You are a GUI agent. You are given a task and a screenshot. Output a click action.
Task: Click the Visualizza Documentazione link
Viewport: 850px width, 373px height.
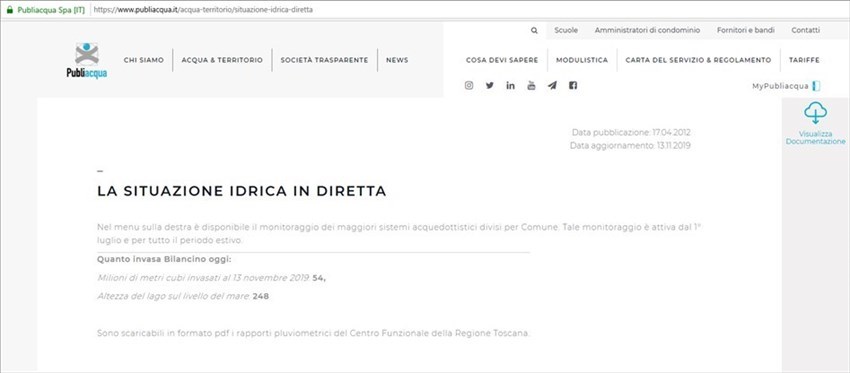[815, 138]
